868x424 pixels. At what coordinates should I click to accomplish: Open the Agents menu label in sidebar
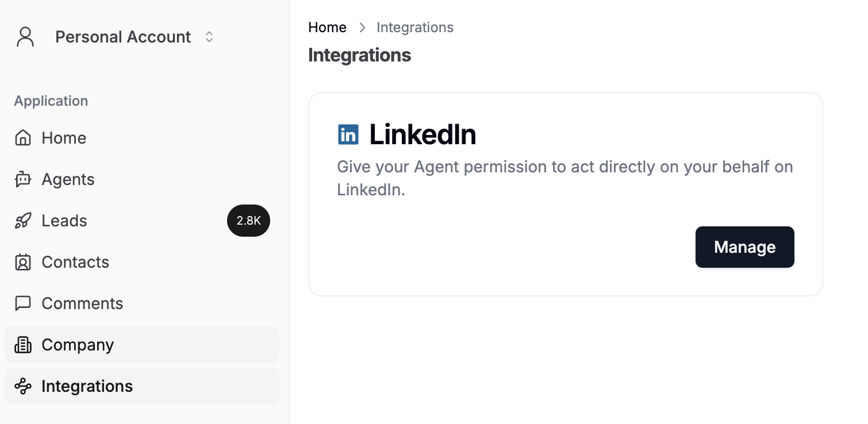tap(68, 179)
